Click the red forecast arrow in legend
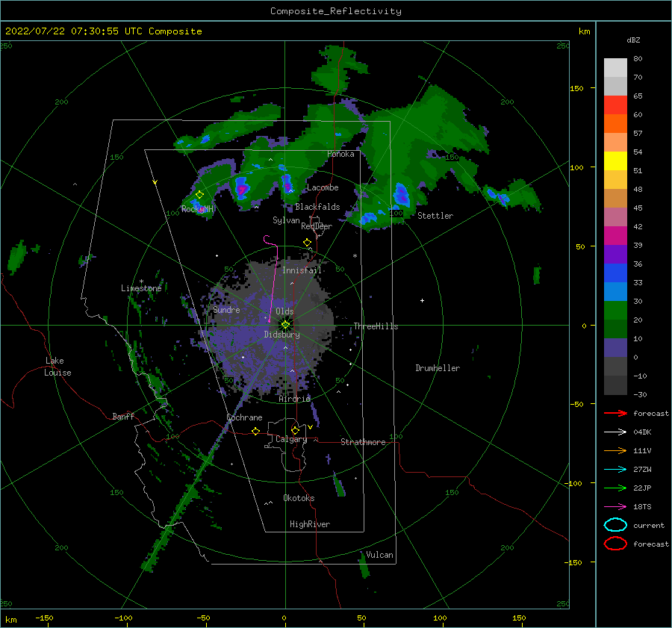672x628 pixels. (x=615, y=413)
